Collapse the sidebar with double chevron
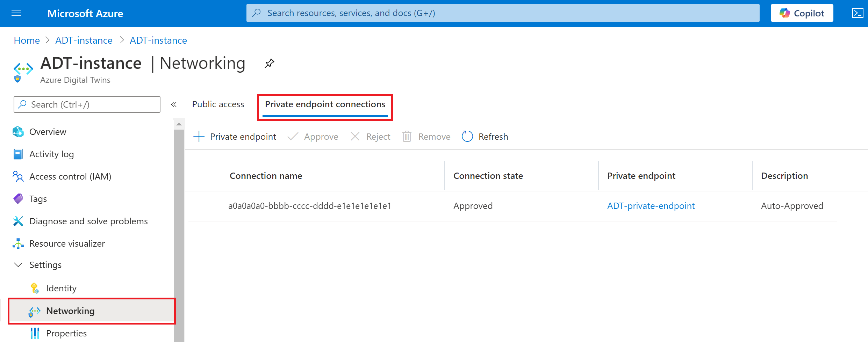Image resolution: width=868 pixels, height=342 pixels. [174, 104]
